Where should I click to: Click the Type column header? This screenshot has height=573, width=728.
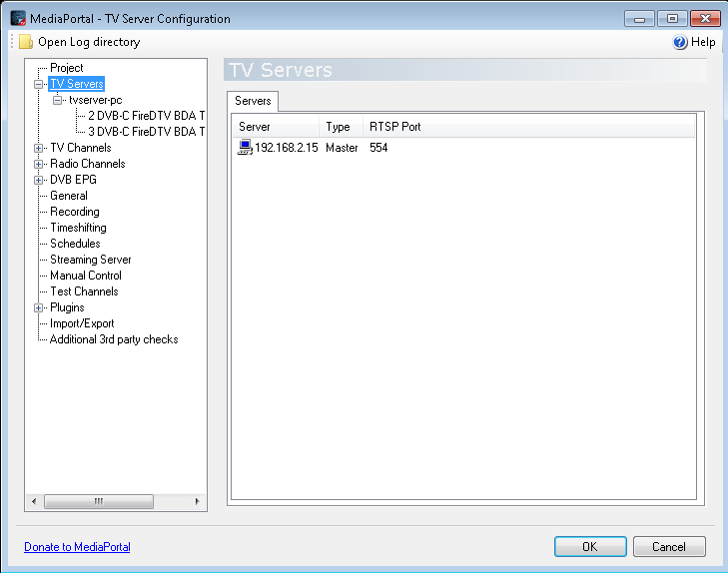click(x=338, y=127)
